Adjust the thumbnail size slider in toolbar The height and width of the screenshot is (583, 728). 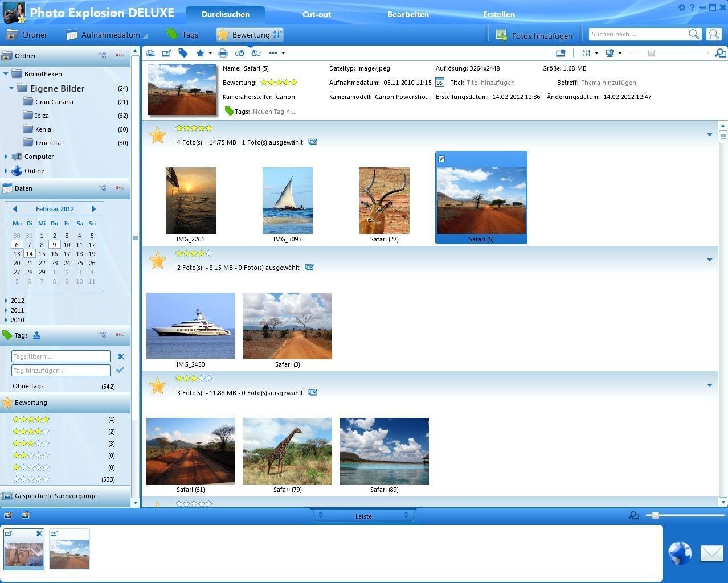pos(651,53)
